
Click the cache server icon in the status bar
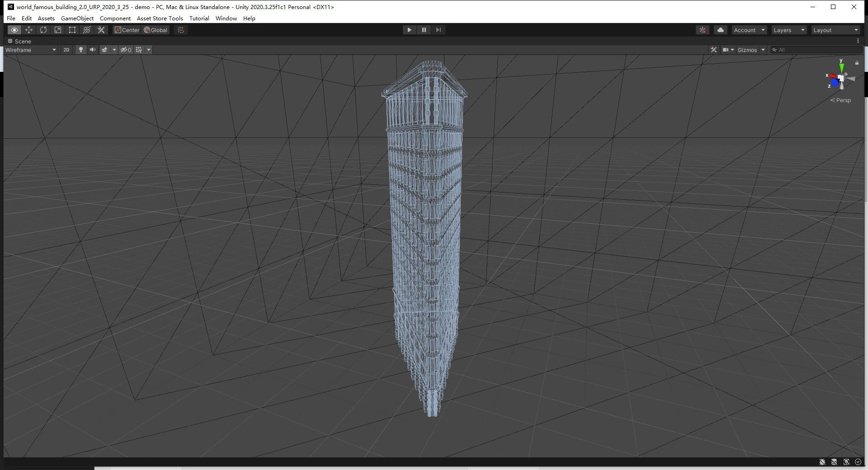[834, 462]
